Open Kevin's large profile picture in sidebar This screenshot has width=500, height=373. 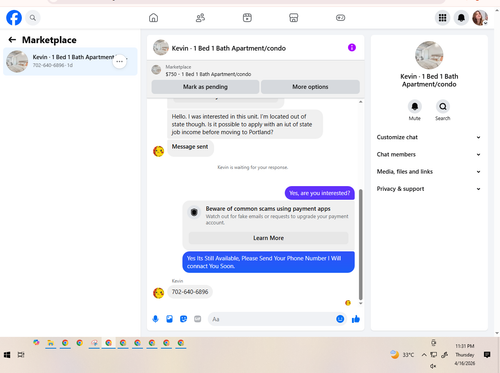(429, 55)
